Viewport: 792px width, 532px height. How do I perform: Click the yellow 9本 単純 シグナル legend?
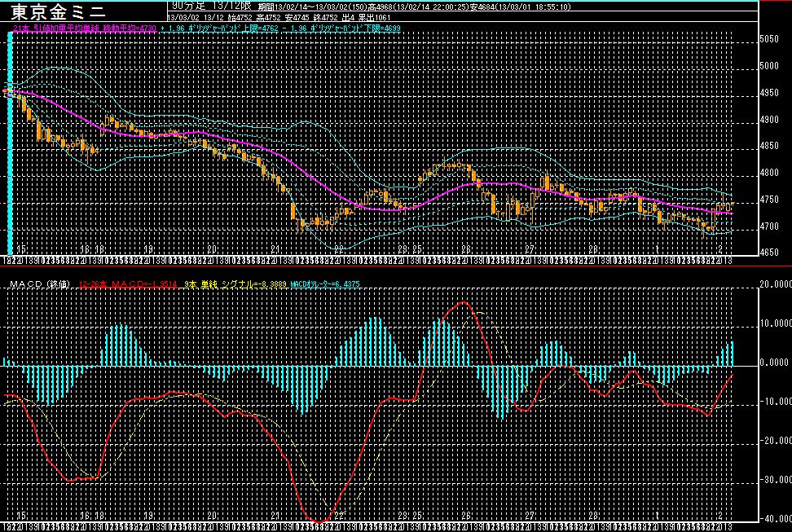(235, 284)
